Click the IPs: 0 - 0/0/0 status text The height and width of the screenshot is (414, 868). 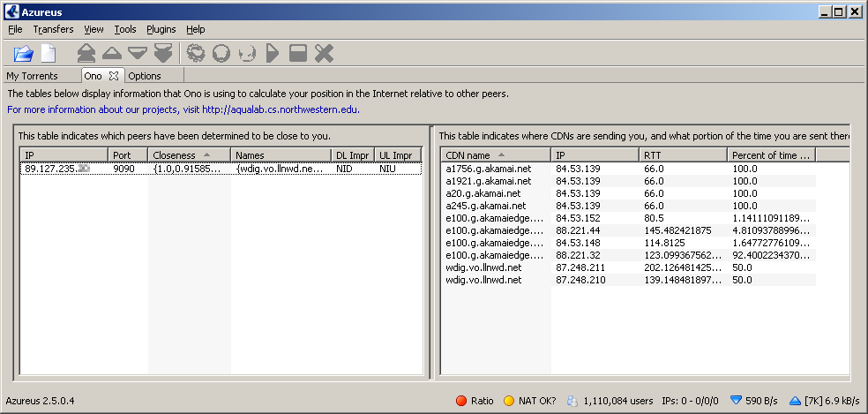[x=690, y=400]
